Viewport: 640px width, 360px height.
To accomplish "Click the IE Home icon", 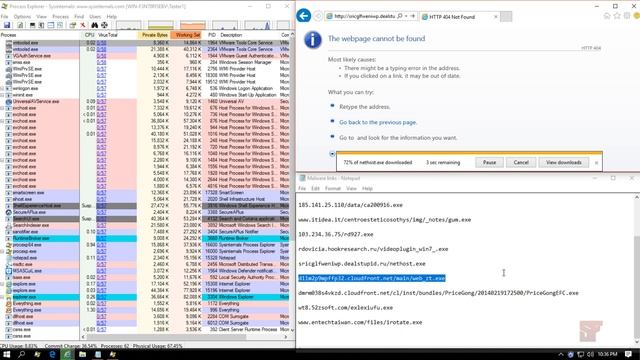I will 607,16.
